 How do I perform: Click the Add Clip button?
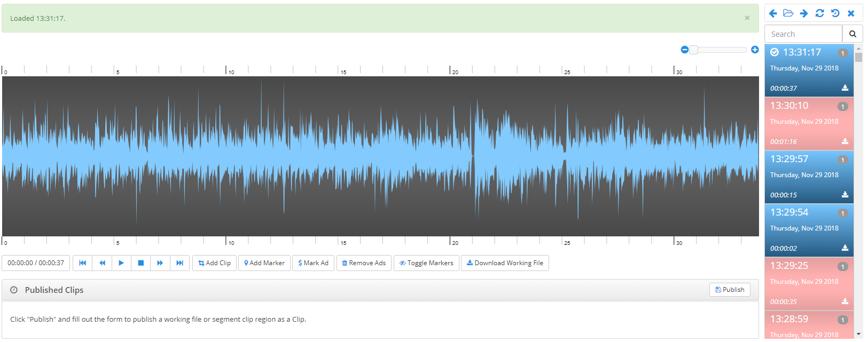pyautogui.click(x=214, y=263)
